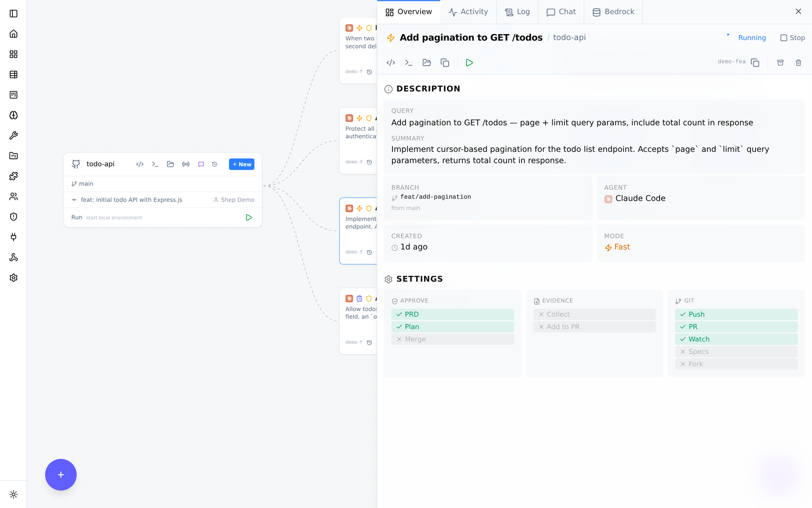
Task: Archive the feature using the archive icon
Action: (x=781, y=63)
